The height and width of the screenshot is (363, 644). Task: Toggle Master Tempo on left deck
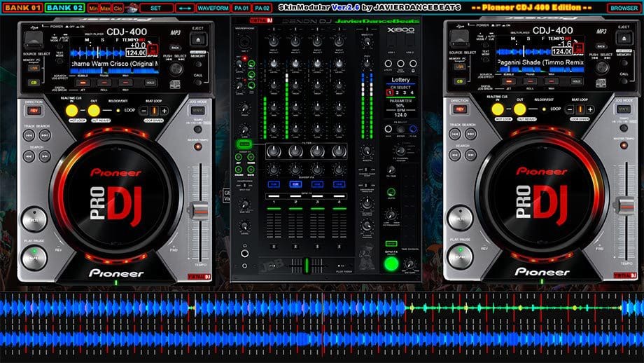tap(198, 146)
